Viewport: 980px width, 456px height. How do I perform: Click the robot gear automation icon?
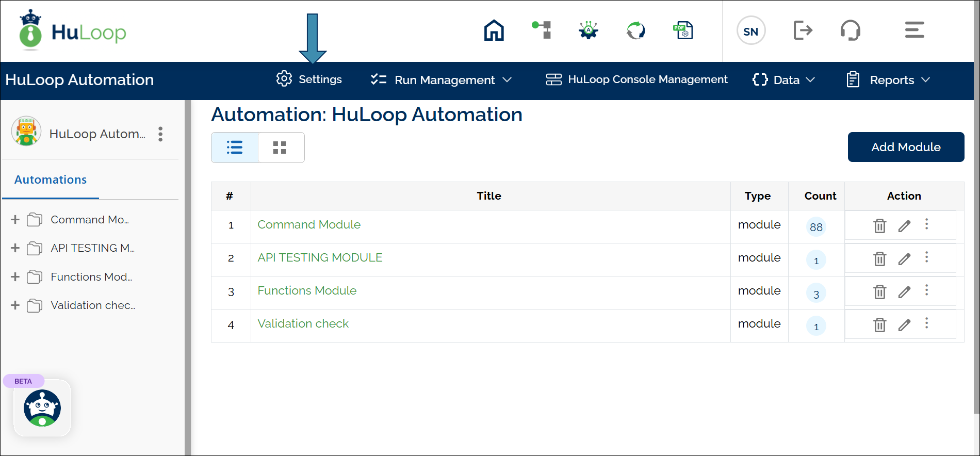[x=588, y=30]
